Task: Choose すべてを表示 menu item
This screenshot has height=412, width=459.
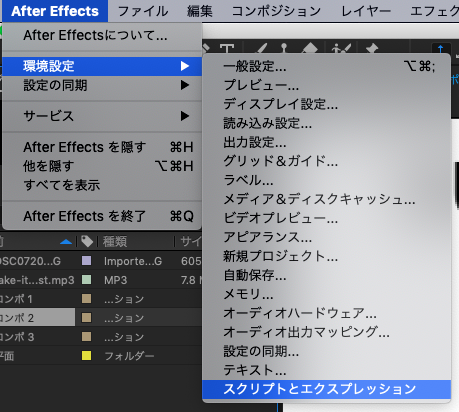Action: coord(102,185)
